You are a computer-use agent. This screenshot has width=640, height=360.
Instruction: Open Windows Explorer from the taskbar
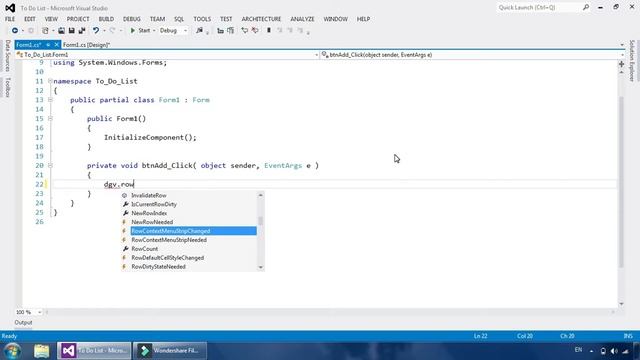[42, 351]
